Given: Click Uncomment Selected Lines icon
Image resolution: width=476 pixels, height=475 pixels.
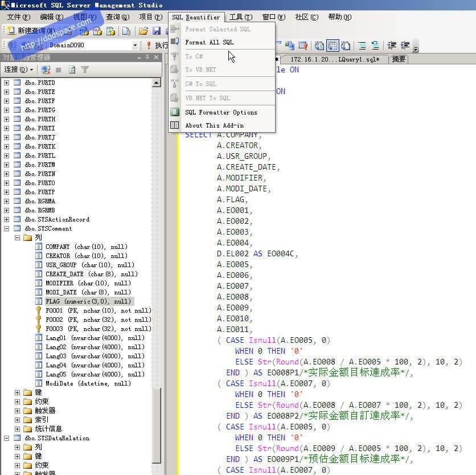Looking at the screenshot, I should coord(375,46).
